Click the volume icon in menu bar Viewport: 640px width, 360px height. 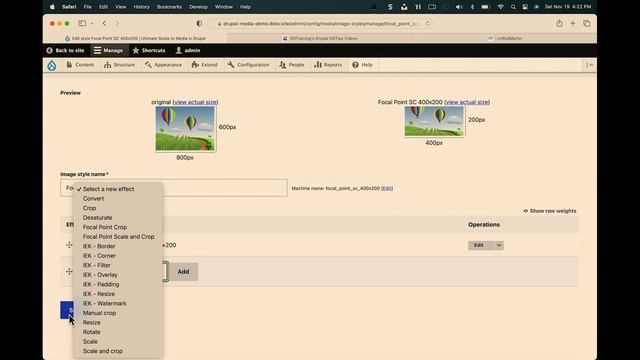coord(459,7)
